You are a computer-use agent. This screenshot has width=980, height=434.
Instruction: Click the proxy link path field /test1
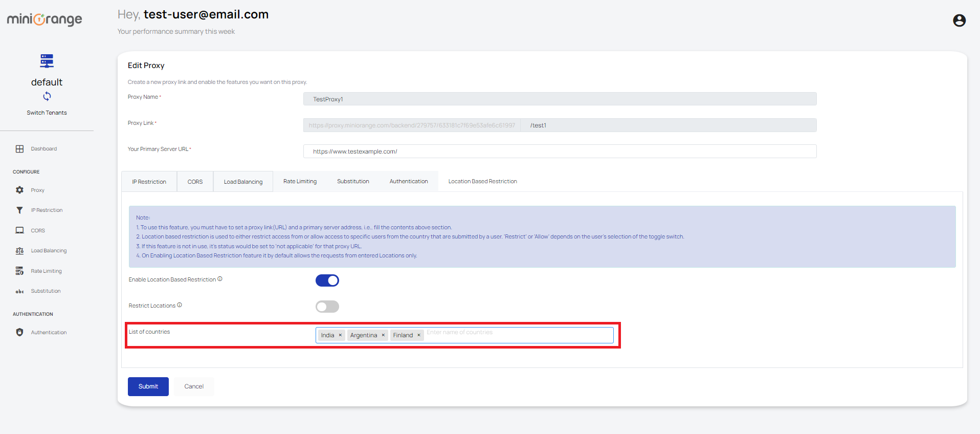point(669,125)
